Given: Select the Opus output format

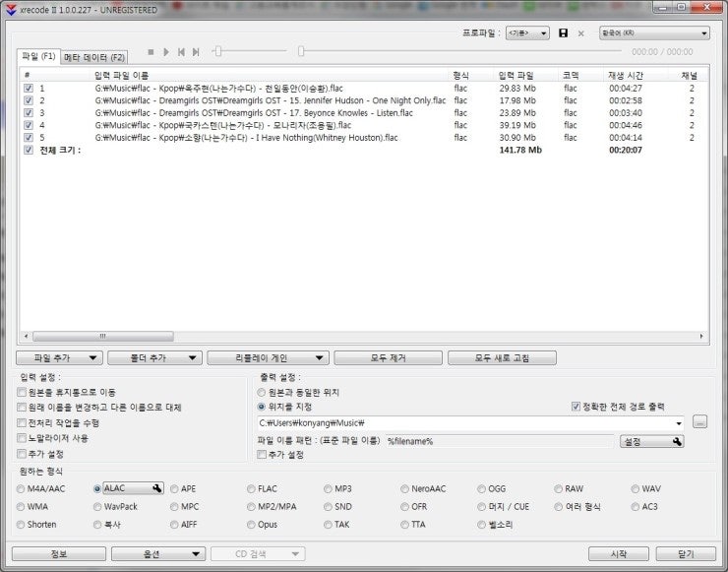Looking at the screenshot, I should coord(263,525).
